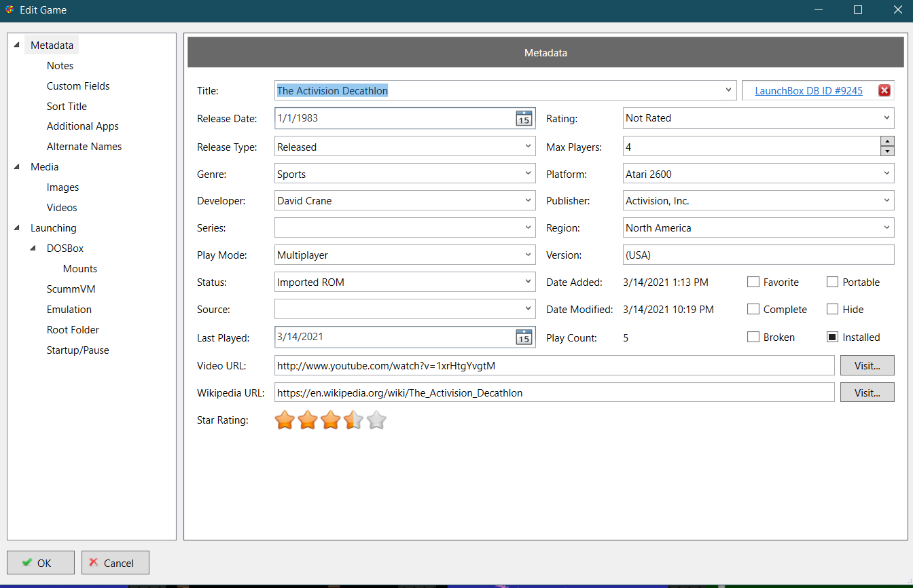The width and height of the screenshot is (913, 588).
Task: Enable the Portable checkbox
Action: click(x=832, y=282)
